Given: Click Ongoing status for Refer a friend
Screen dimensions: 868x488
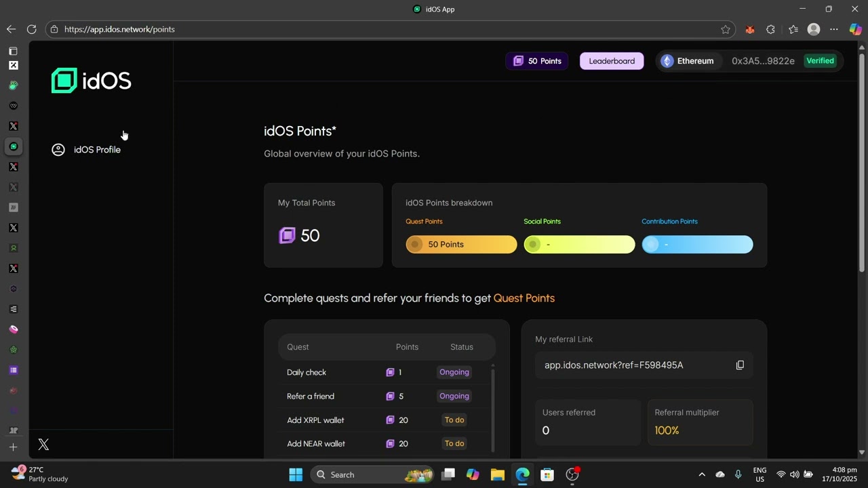Looking at the screenshot, I should (454, 396).
